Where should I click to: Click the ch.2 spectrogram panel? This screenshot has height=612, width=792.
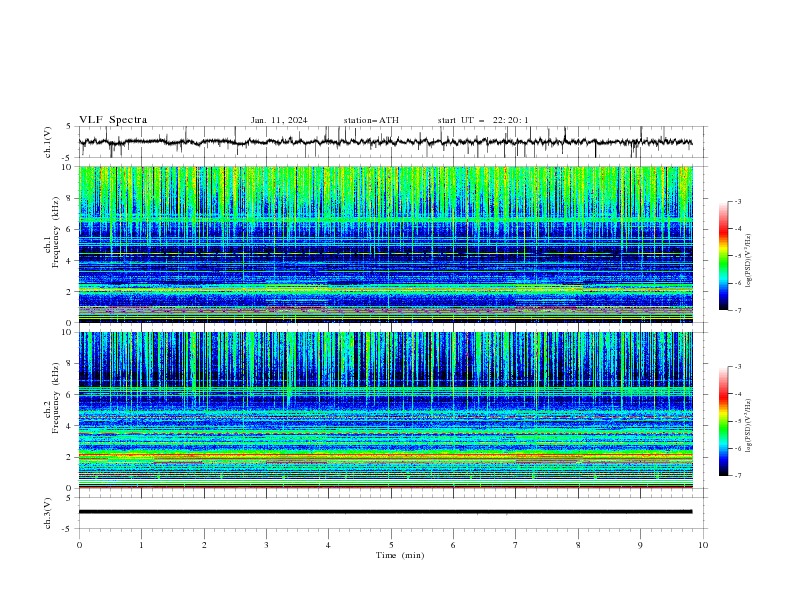click(386, 410)
